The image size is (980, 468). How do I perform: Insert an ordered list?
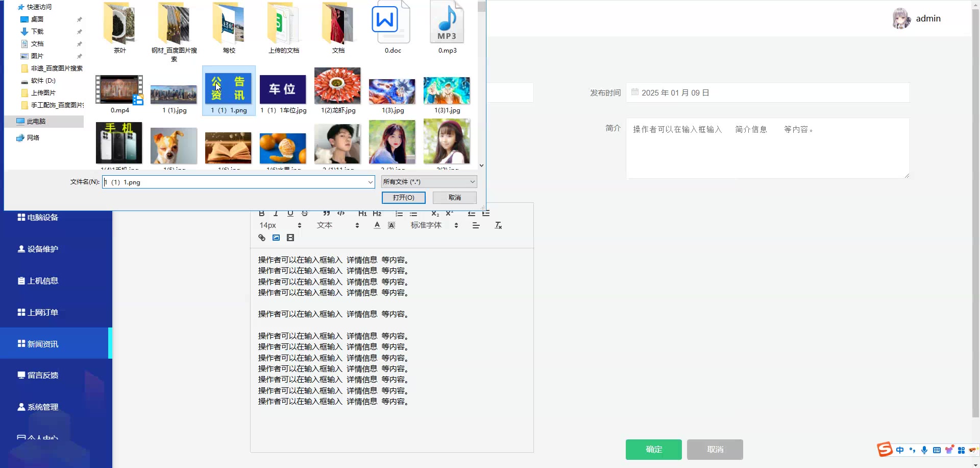pos(399,214)
